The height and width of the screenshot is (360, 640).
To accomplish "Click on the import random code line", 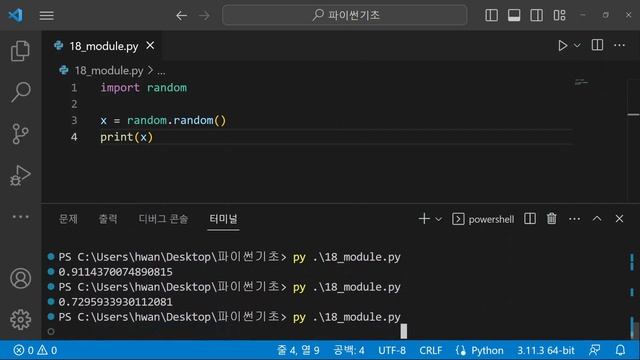I will 143,88.
